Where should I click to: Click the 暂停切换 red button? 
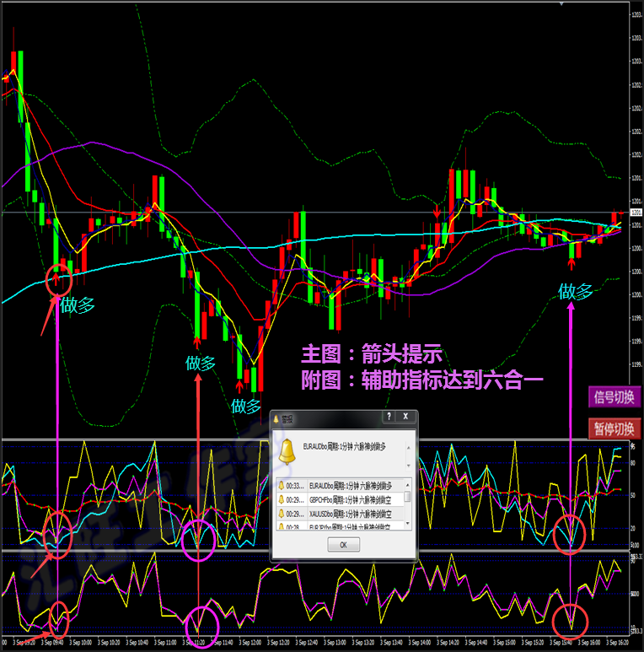[x=614, y=428]
